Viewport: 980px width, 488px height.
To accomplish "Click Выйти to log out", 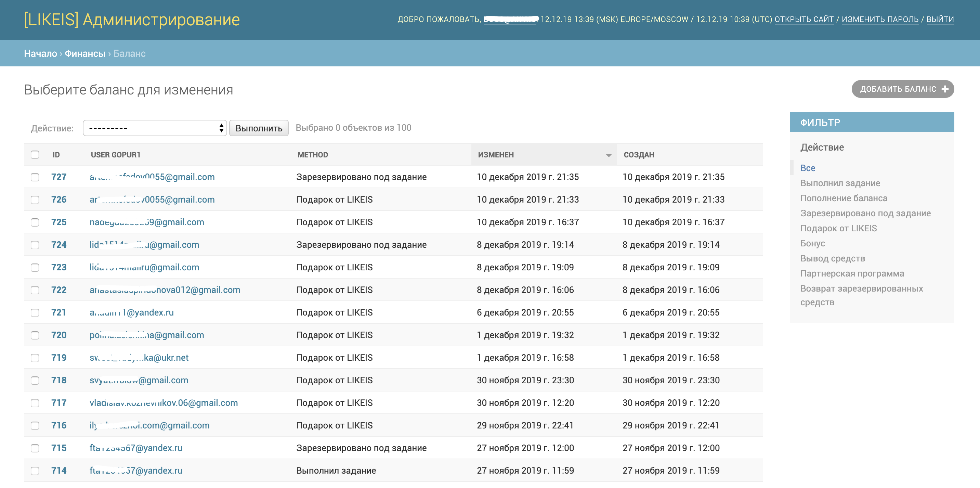I will [940, 20].
